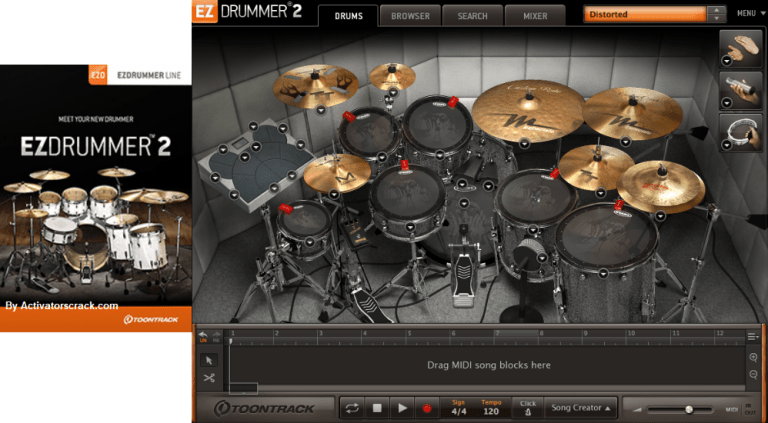Open the Distorted preset dropdown
Screen dimensions: 768x423
(x=645, y=14)
